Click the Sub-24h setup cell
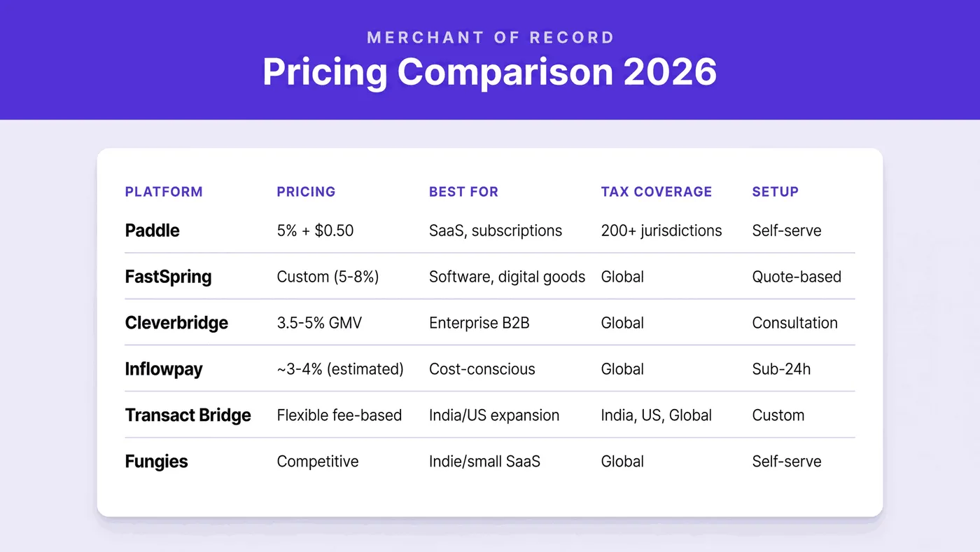The image size is (980, 552). coord(781,369)
